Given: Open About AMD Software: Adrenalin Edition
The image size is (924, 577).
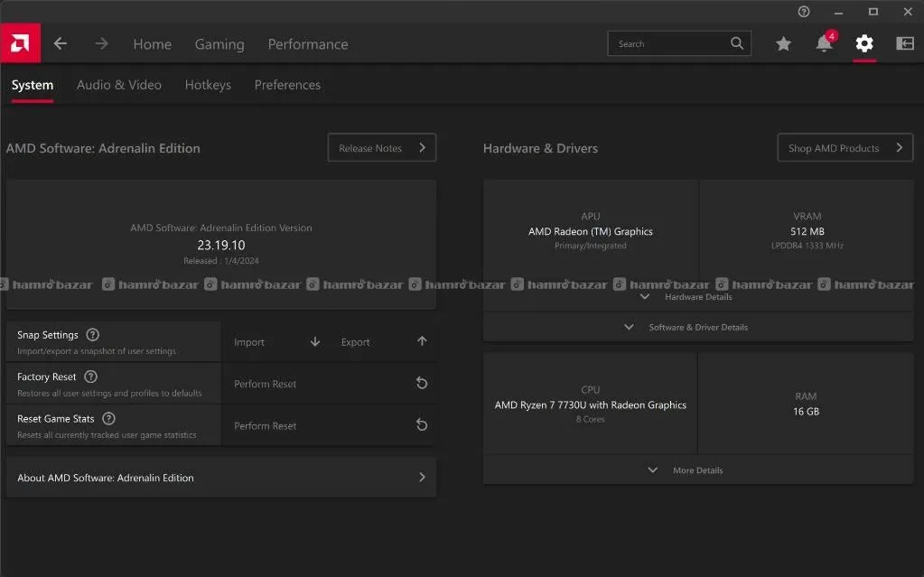Looking at the screenshot, I should [x=221, y=478].
